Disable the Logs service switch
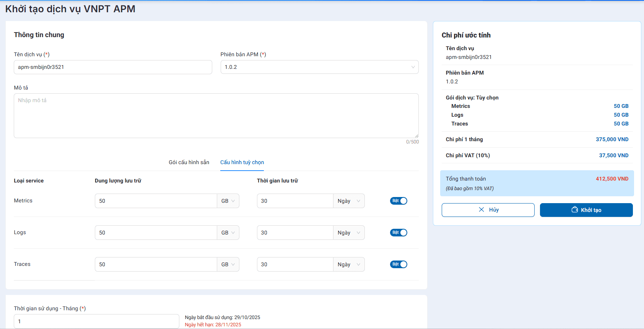The image size is (644, 329). 398,233
